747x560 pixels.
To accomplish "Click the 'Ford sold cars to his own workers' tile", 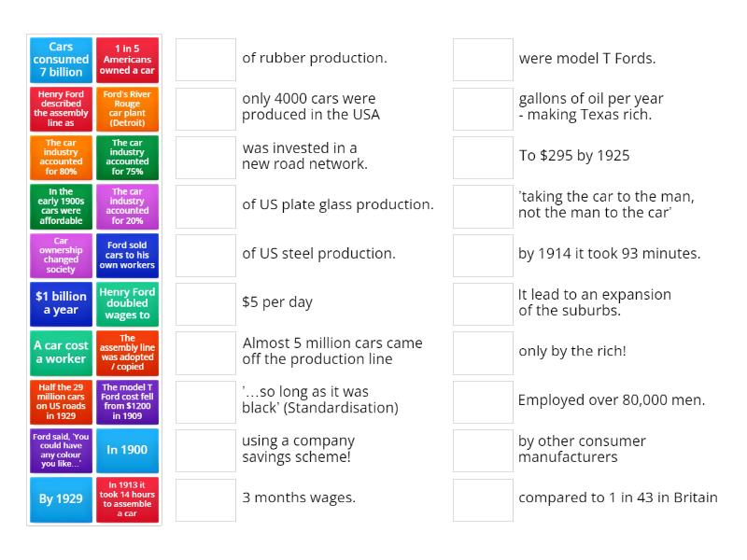I will (x=127, y=255).
